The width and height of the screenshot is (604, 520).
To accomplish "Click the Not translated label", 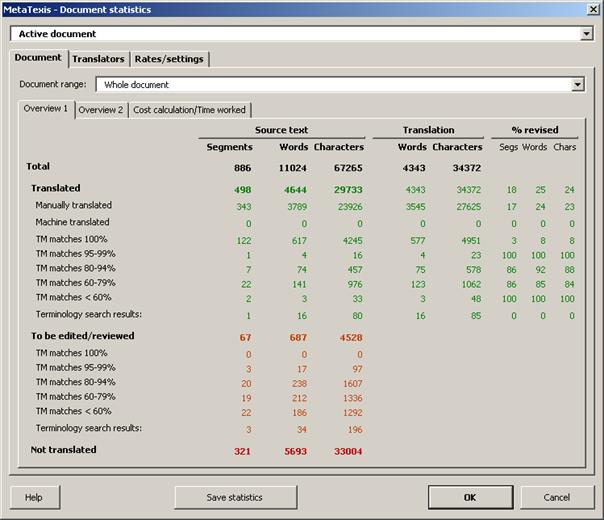I will [64, 450].
